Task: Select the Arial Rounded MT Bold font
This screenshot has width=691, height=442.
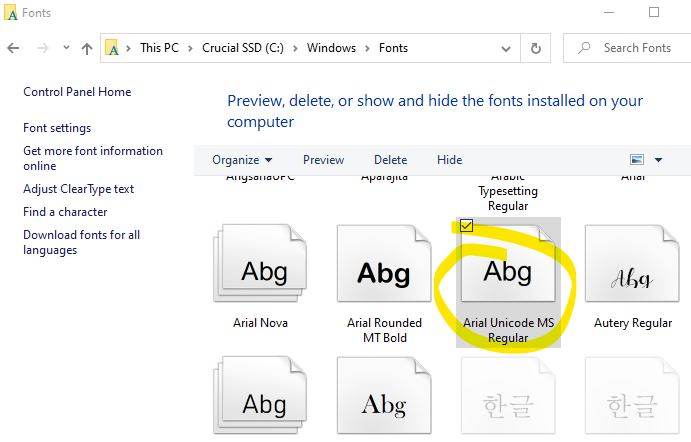Action: tap(384, 271)
